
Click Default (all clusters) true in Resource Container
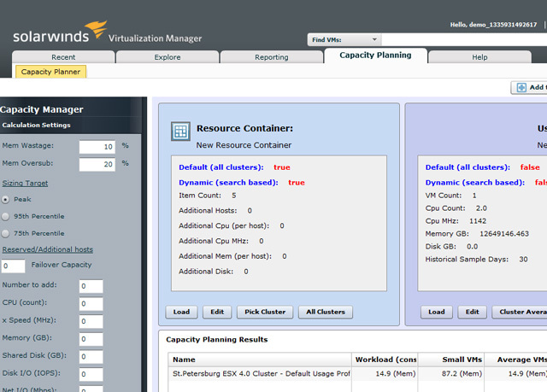[234, 167]
